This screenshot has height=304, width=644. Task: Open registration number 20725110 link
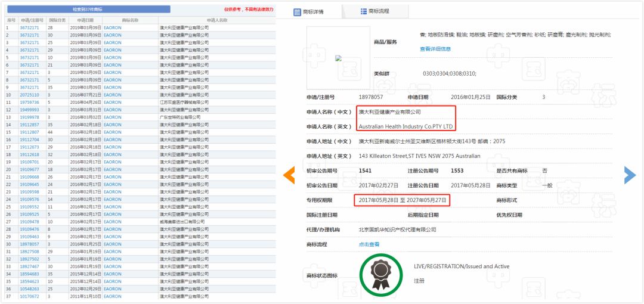click(x=29, y=95)
